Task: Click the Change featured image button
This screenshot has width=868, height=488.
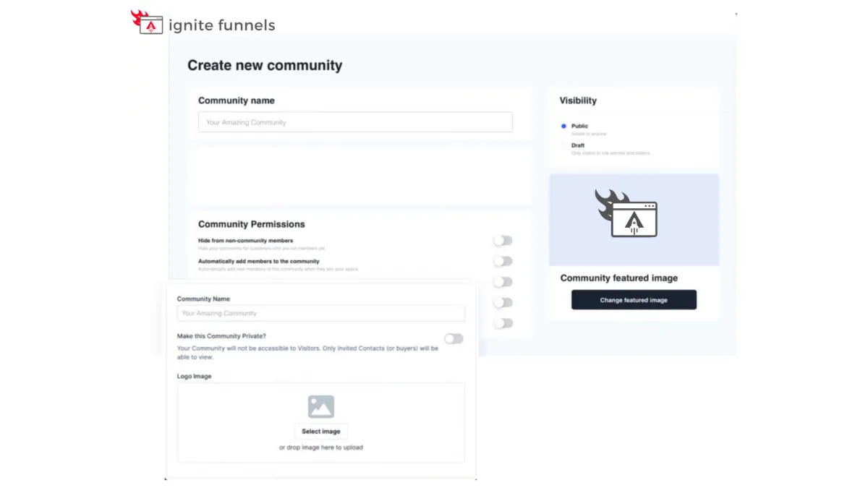Action: coord(634,300)
